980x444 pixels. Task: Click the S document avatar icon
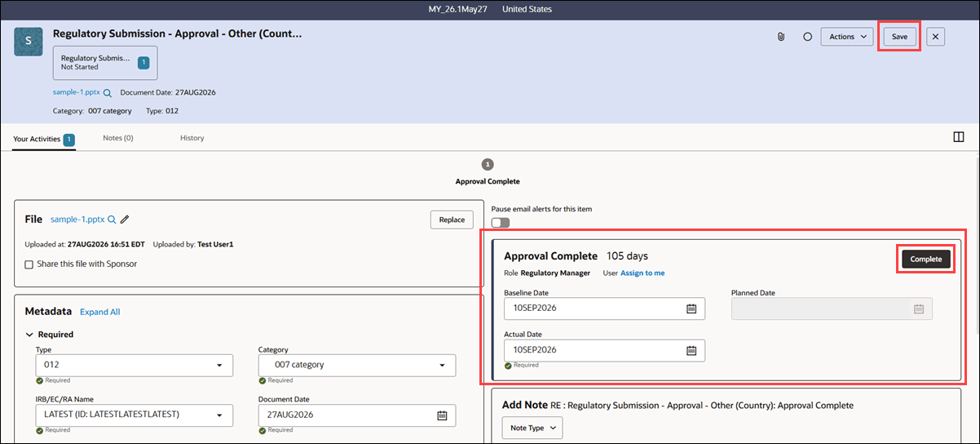pyautogui.click(x=29, y=40)
